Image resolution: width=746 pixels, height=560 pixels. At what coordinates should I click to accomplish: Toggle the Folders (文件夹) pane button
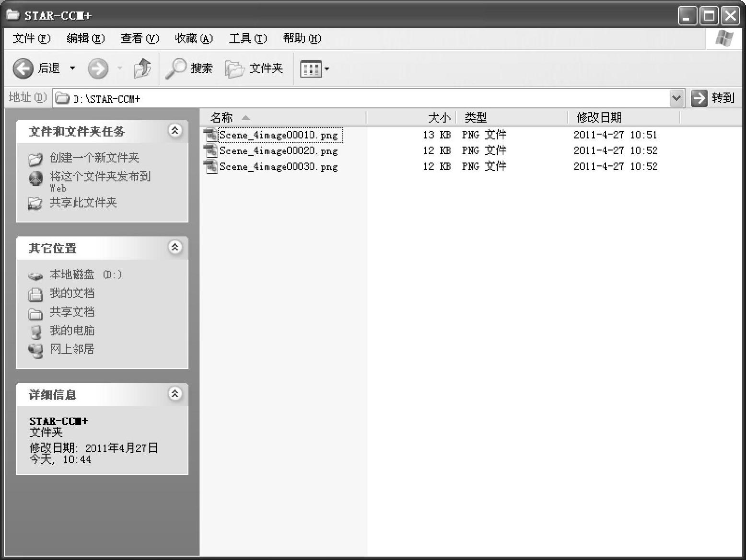click(254, 69)
